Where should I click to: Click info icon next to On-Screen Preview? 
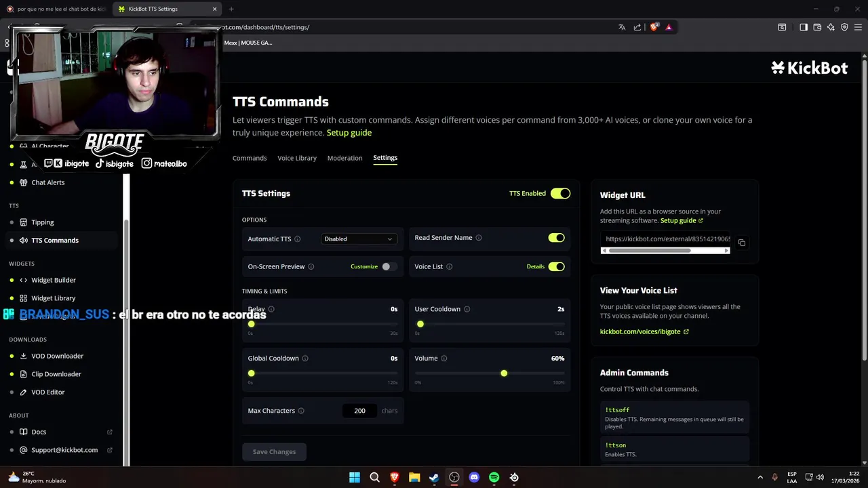pyautogui.click(x=311, y=266)
